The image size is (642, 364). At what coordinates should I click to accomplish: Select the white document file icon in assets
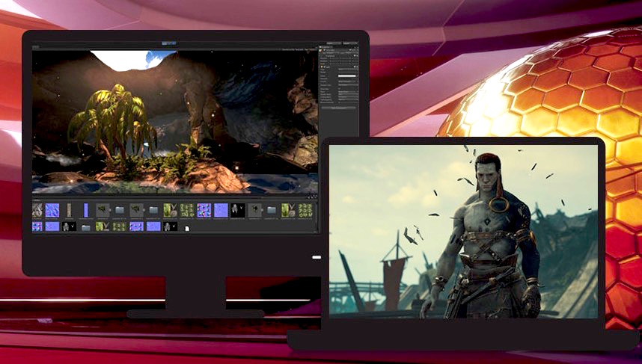[x=186, y=226]
